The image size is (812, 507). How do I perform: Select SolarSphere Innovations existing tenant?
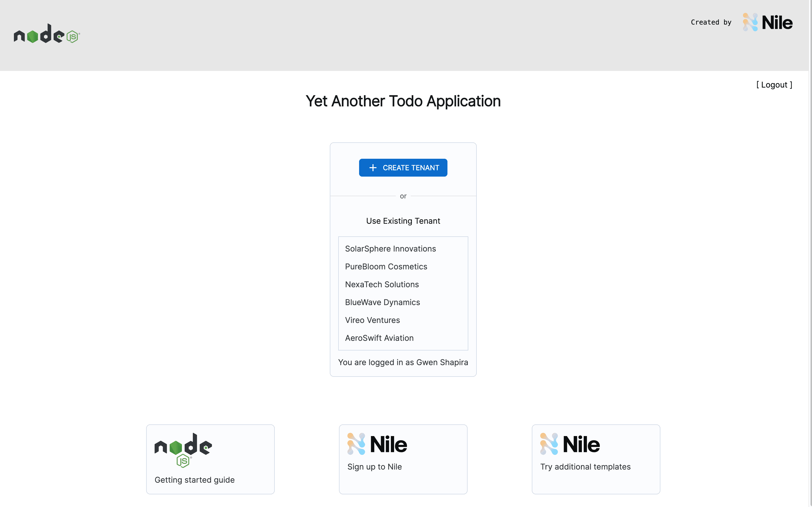(x=390, y=249)
